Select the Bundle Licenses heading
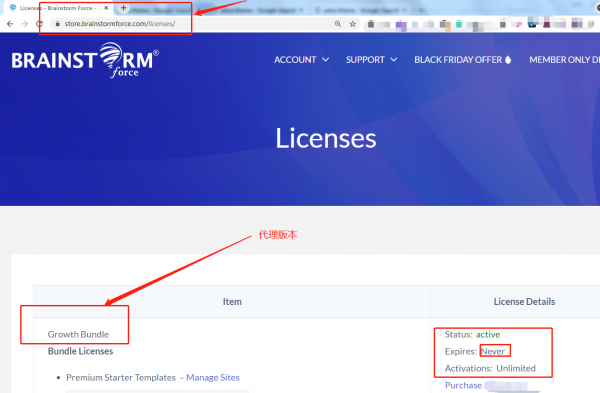The image size is (600, 393). point(80,351)
